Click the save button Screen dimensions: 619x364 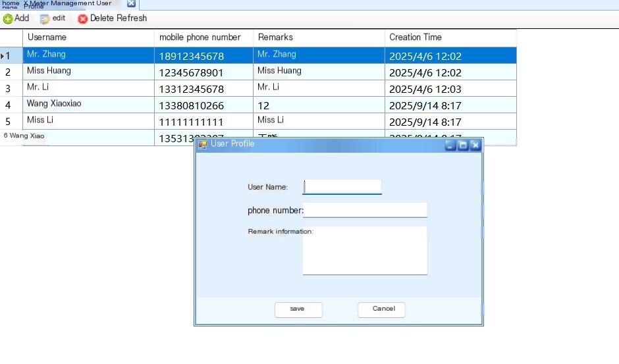pos(298,309)
